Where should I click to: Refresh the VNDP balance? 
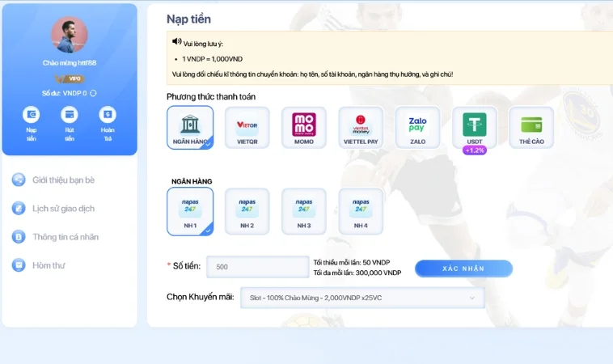point(94,93)
